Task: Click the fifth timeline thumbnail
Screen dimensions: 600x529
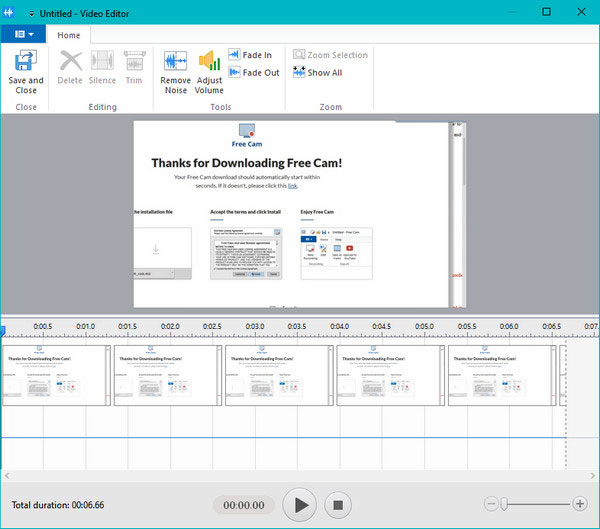Action: pyautogui.click(x=502, y=376)
